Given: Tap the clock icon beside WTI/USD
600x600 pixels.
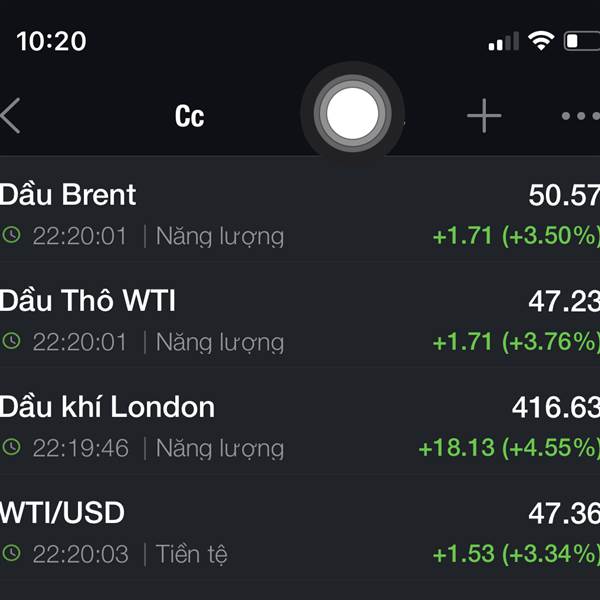Looking at the screenshot, I should click(11, 553).
